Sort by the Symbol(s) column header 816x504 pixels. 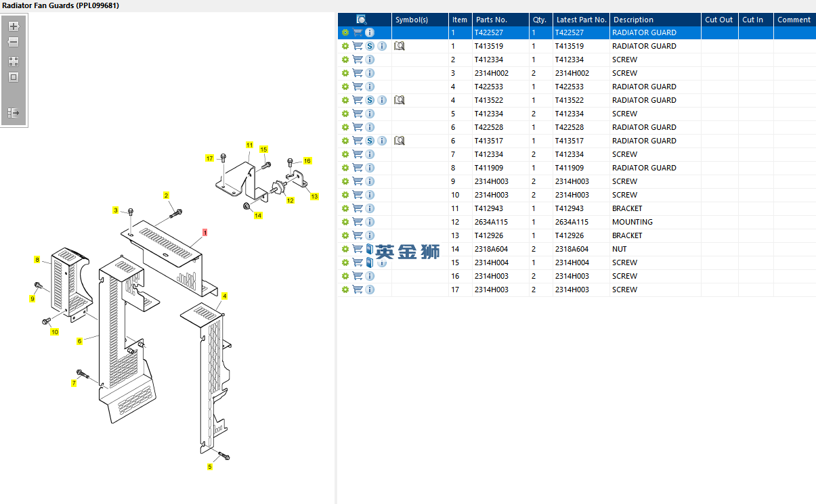412,20
